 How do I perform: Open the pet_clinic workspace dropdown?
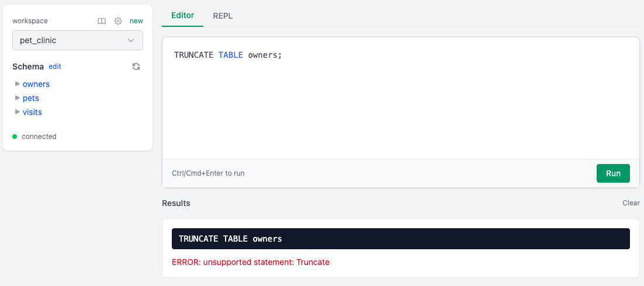tap(78, 40)
